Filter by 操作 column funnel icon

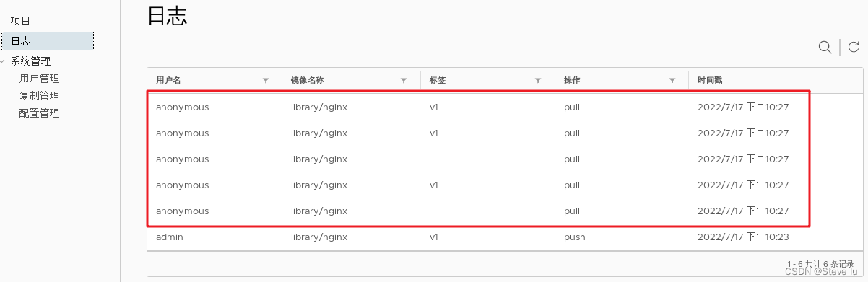coord(672,80)
